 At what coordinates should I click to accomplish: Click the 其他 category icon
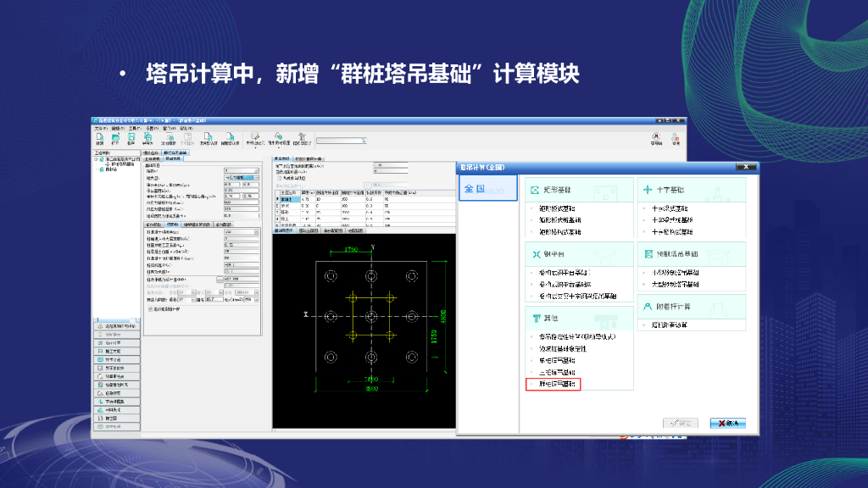coord(536,319)
